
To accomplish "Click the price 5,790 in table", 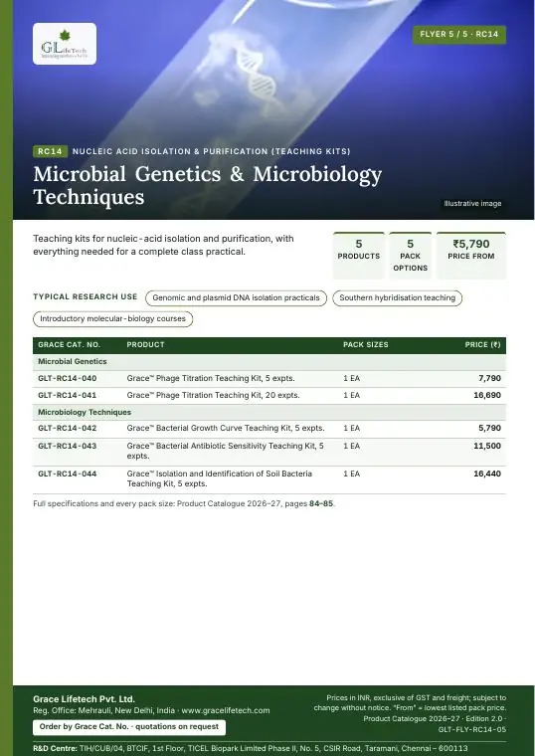I will click(x=489, y=428).
